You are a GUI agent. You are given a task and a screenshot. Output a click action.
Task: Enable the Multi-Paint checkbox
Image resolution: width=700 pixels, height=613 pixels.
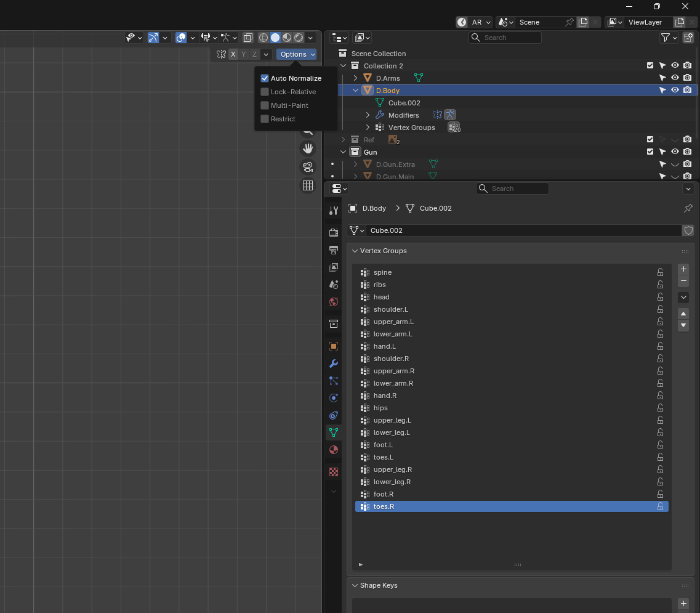[265, 105]
